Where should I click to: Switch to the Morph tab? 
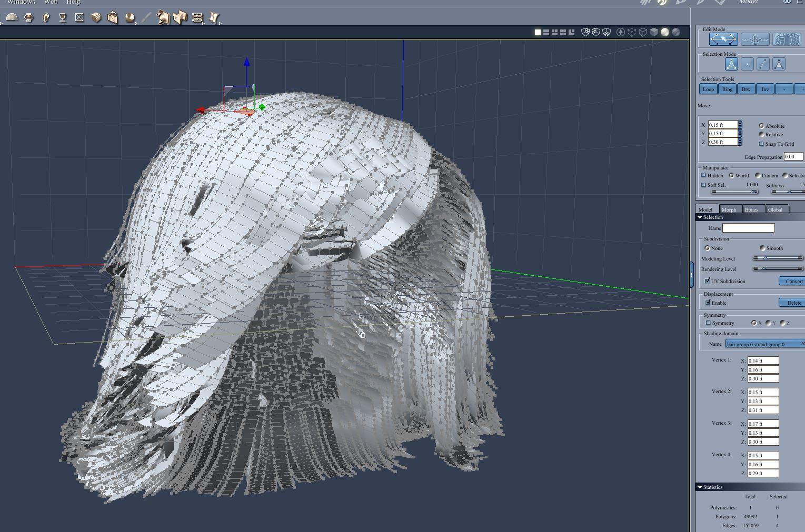click(x=729, y=209)
